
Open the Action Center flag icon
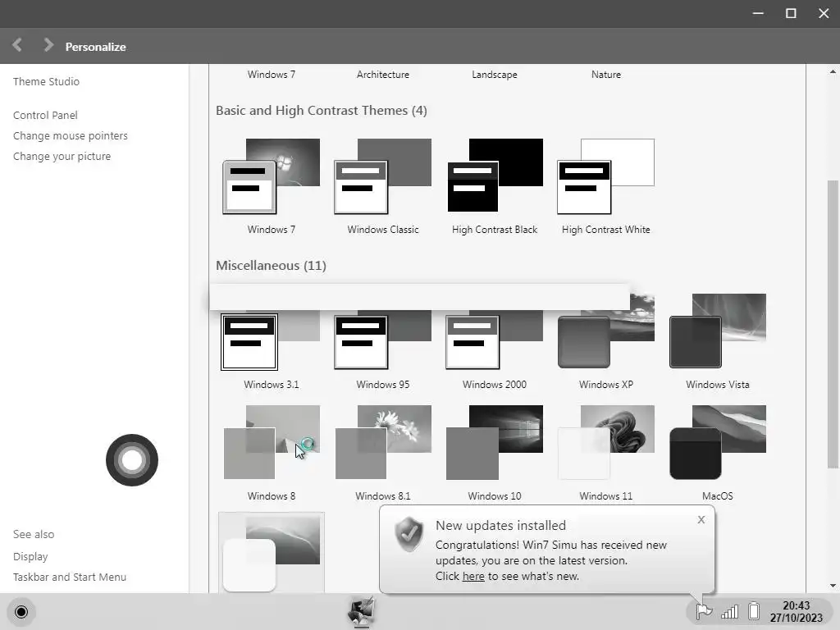point(703,610)
